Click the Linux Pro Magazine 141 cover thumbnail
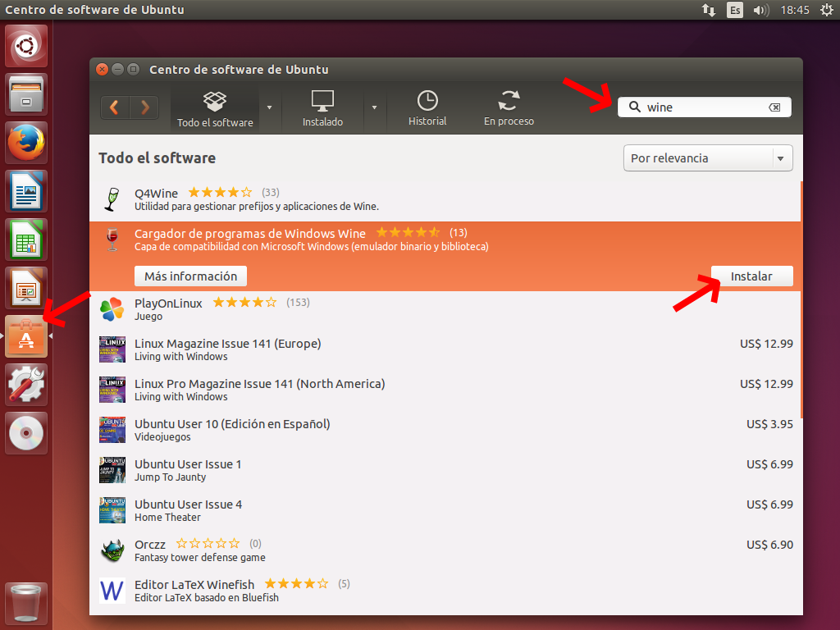 coord(112,390)
